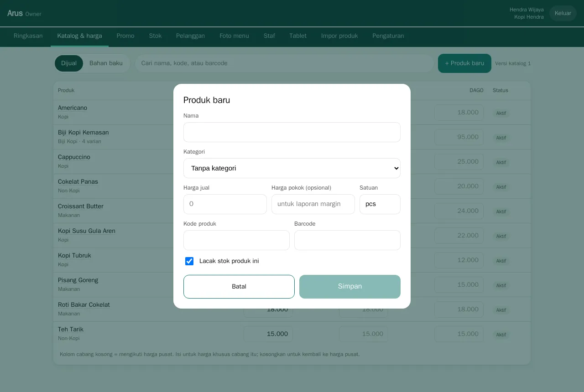The width and height of the screenshot is (584, 392).
Task: Open the Pengaturan tab
Action: pyautogui.click(x=388, y=36)
